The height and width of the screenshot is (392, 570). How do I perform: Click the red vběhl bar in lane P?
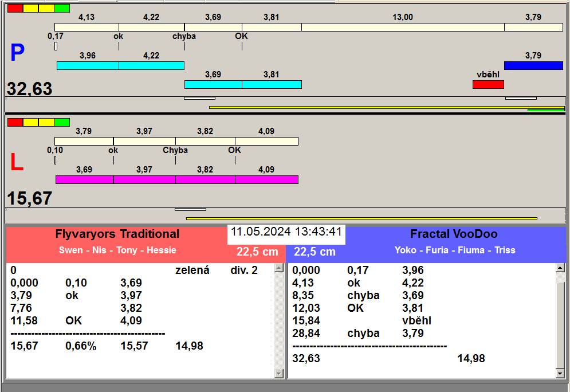point(488,84)
